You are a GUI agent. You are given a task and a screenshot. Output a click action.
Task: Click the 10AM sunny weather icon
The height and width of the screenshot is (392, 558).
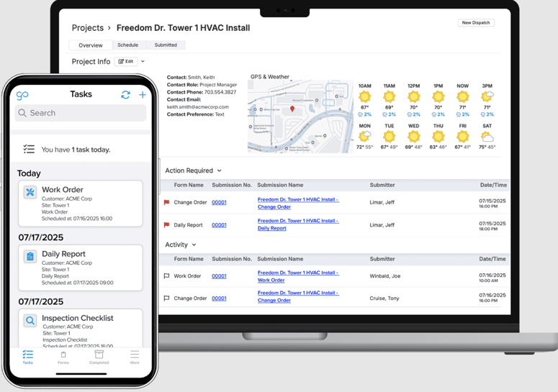tap(364, 96)
